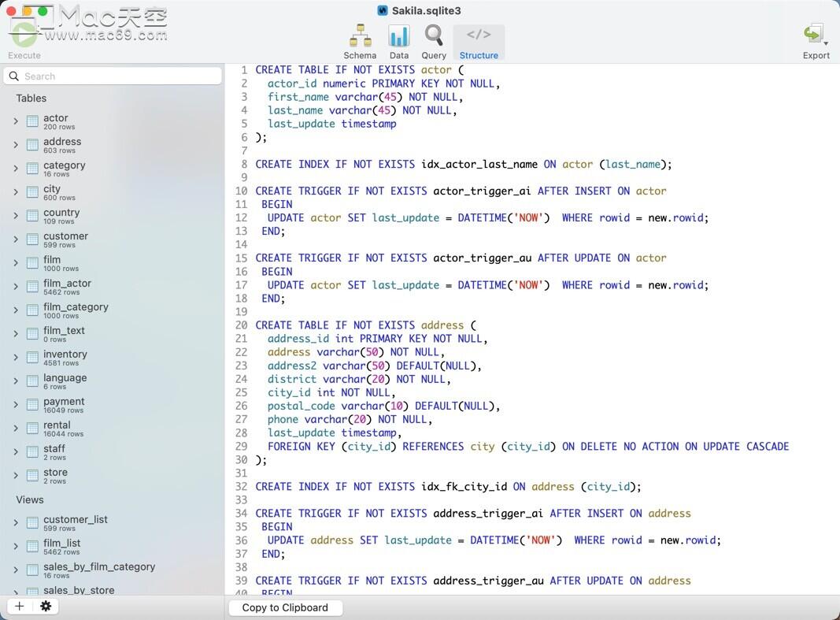Select the country table entry
The height and width of the screenshot is (620, 840).
coord(113,216)
